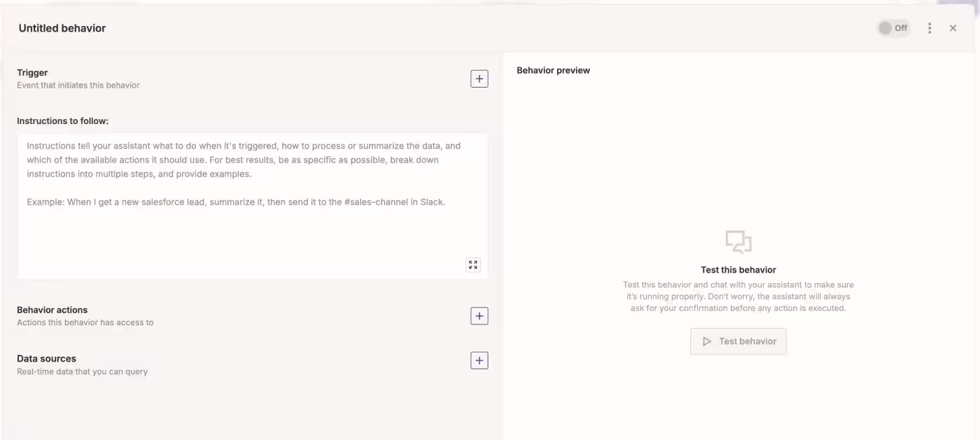Image resolution: width=980 pixels, height=440 pixels.
Task: Open the three-dot more options menu
Action: (930, 28)
